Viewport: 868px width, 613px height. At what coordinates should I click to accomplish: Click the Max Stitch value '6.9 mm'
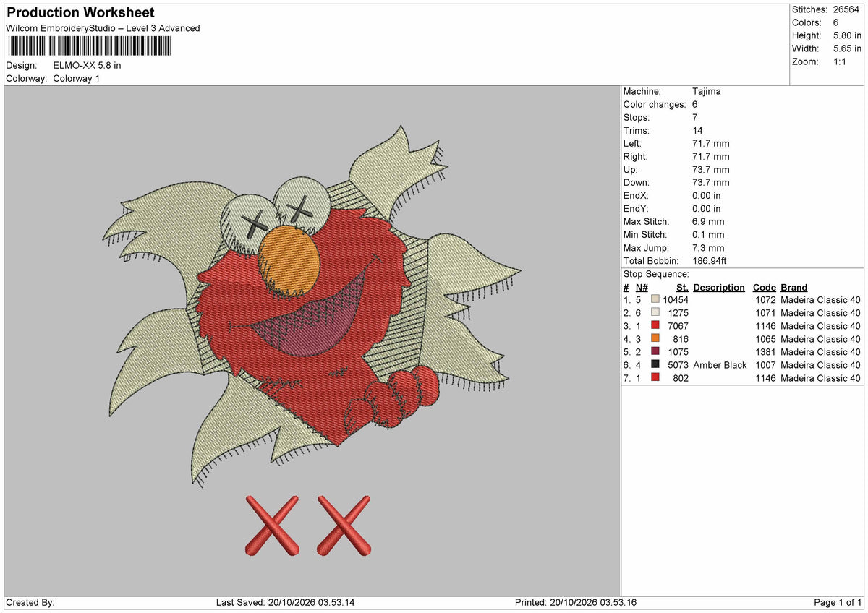(x=708, y=221)
